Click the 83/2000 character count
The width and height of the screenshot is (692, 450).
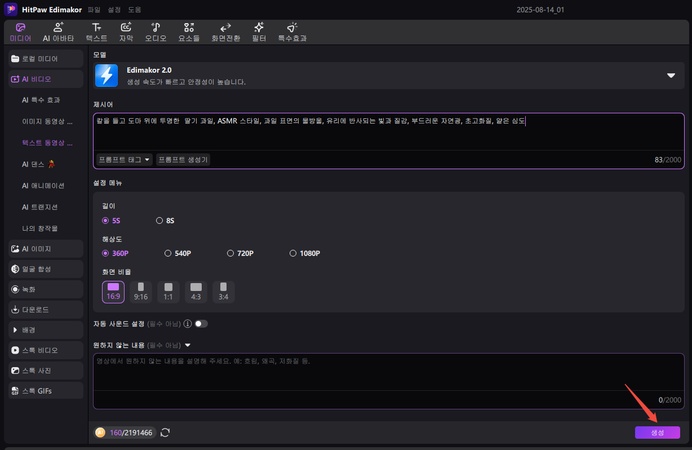pyautogui.click(x=668, y=160)
